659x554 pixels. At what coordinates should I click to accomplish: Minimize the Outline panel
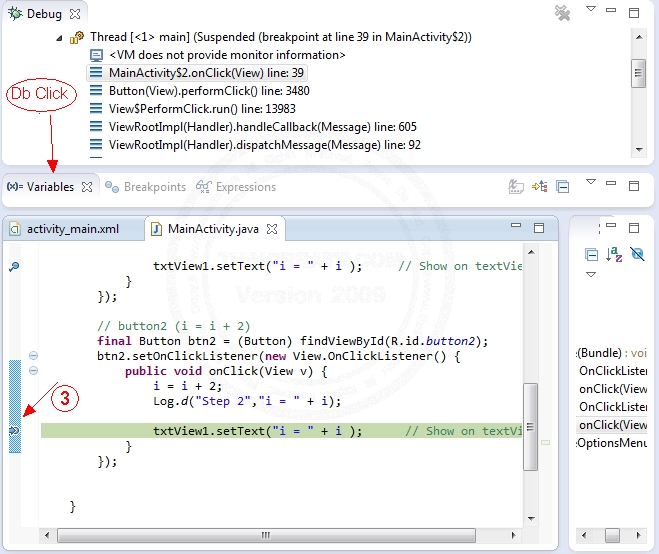point(611,225)
